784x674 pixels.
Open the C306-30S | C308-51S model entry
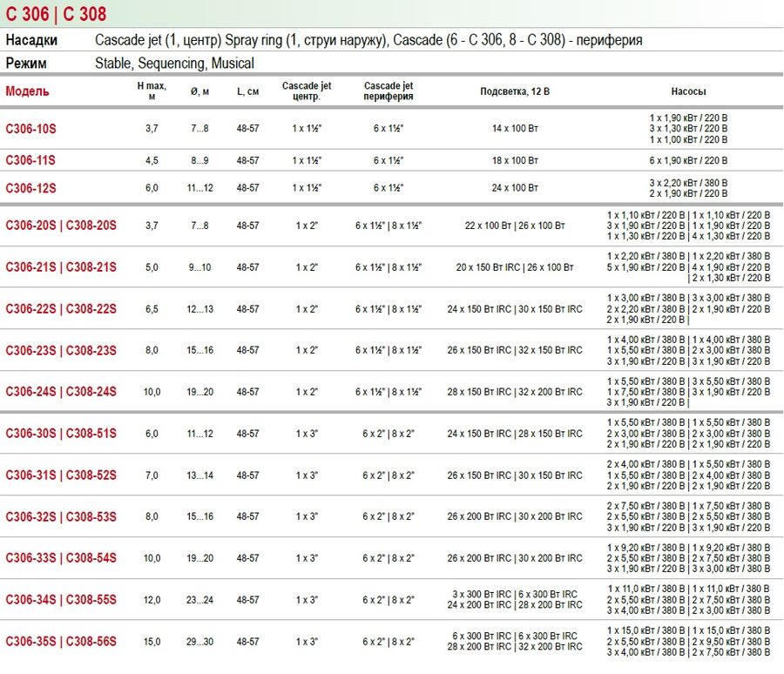pyautogui.click(x=61, y=434)
